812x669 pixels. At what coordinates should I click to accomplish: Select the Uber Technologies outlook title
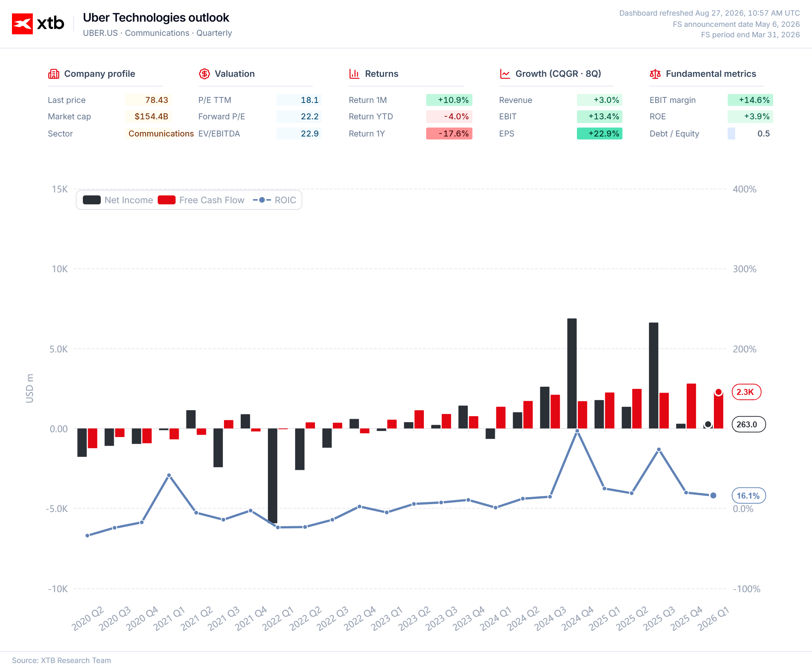156,18
